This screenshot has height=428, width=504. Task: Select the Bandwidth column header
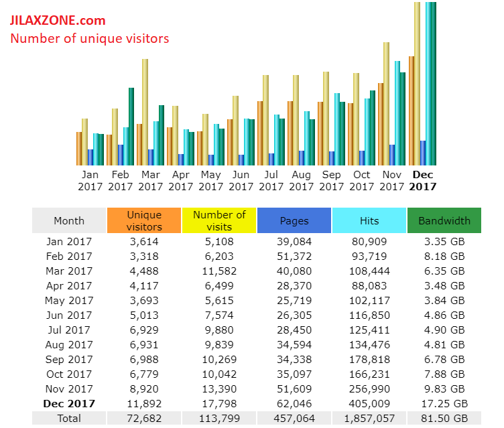tap(444, 220)
